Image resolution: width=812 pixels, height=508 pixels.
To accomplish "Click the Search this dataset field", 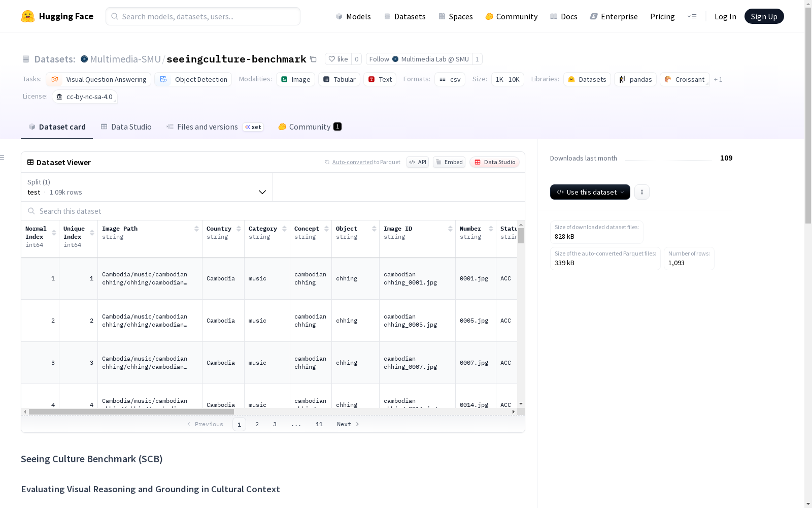I will click(273, 211).
